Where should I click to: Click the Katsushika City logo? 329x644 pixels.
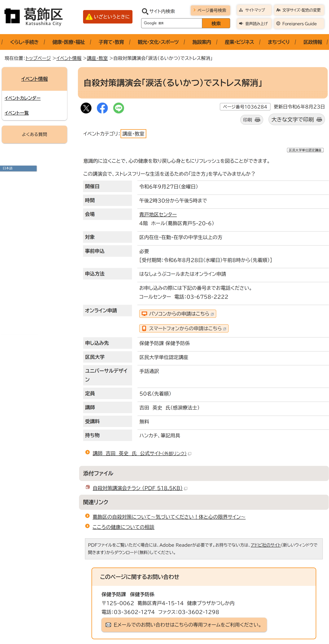(x=34, y=16)
